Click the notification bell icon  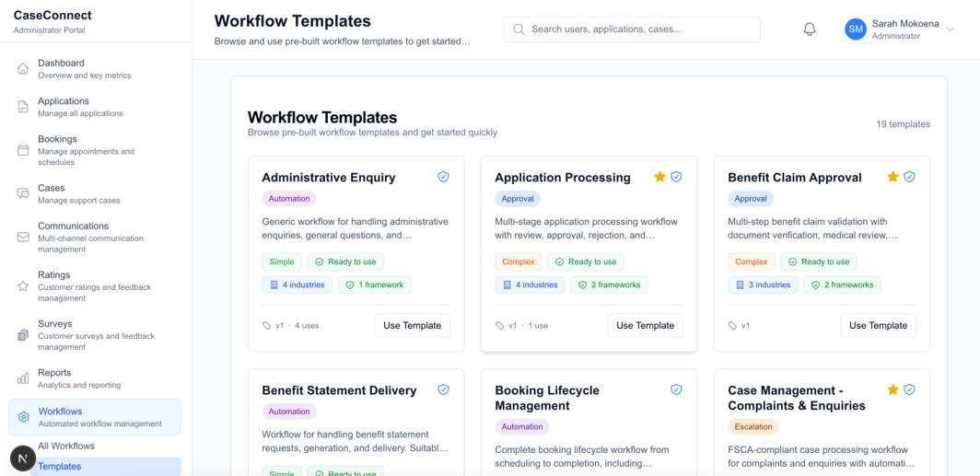[x=810, y=29]
